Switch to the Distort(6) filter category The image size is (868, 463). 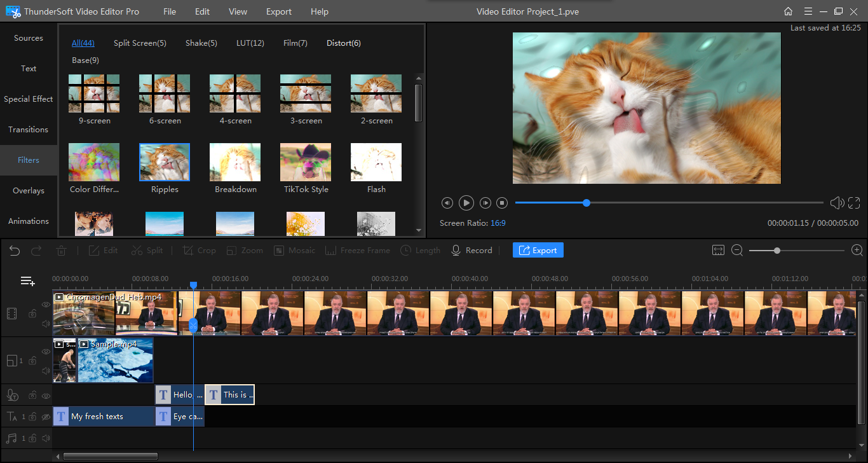pyautogui.click(x=343, y=43)
